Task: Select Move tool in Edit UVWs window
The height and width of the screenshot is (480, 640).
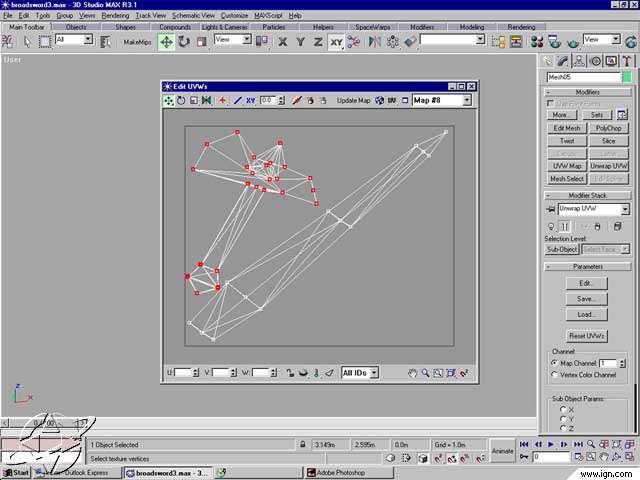Action: [169, 100]
